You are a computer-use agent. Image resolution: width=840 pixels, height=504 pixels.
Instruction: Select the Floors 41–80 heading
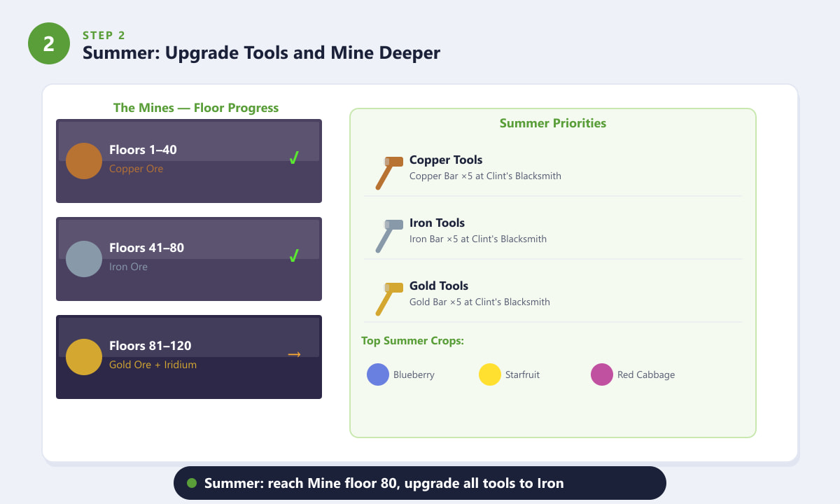click(x=146, y=248)
